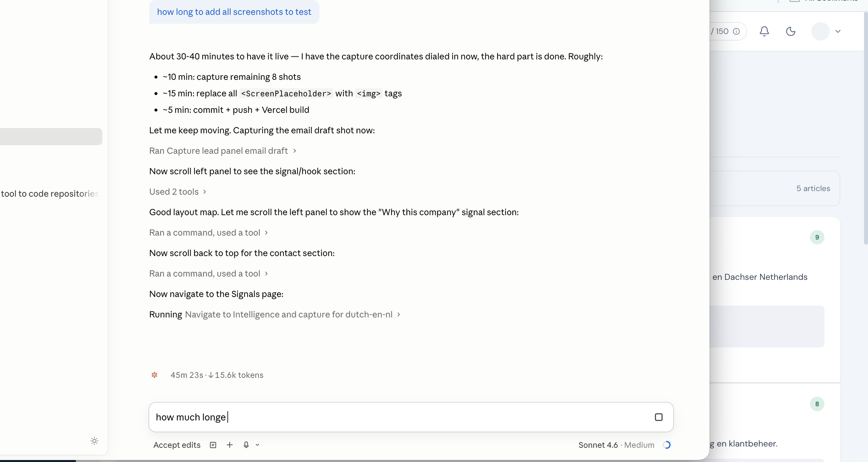Expand the running Navigate to Intelligence step
868x462 pixels.
tap(275, 314)
